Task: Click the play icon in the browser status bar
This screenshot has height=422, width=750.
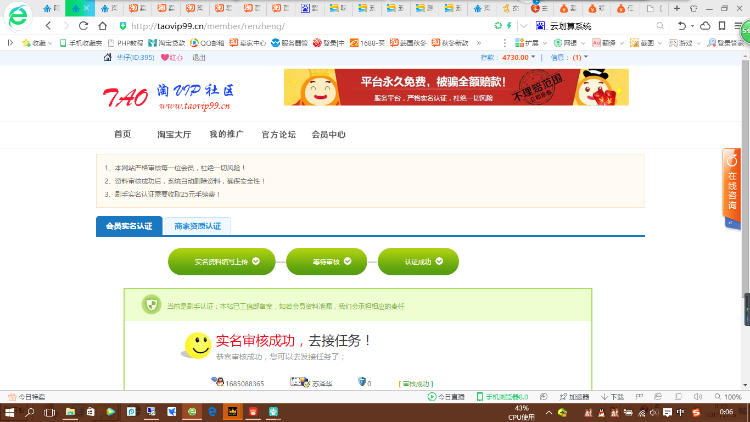Action: click(x=432, y=397)
